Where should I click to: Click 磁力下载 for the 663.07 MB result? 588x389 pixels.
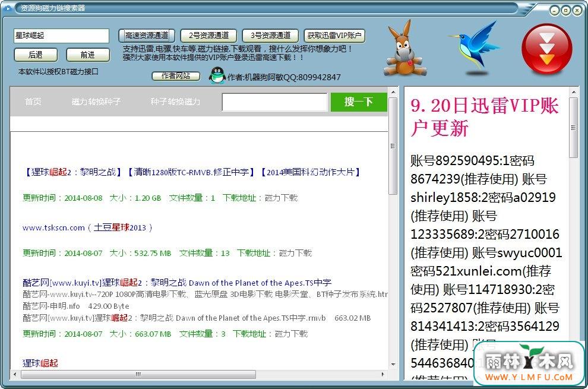click(292, 334)
